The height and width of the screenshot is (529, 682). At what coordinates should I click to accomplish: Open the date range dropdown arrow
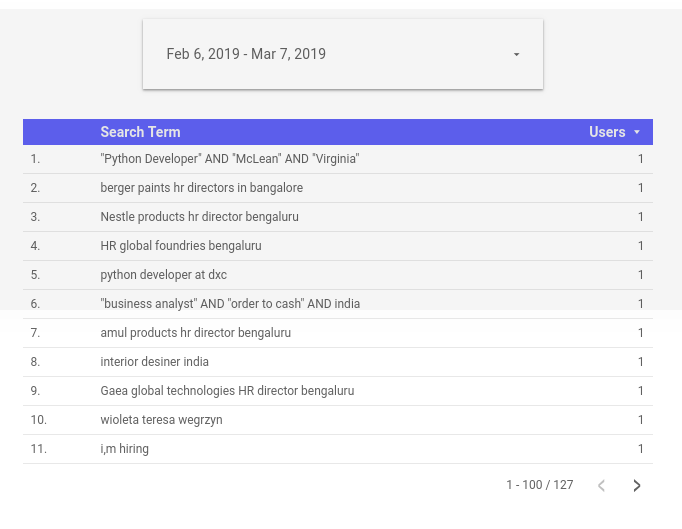516,55
